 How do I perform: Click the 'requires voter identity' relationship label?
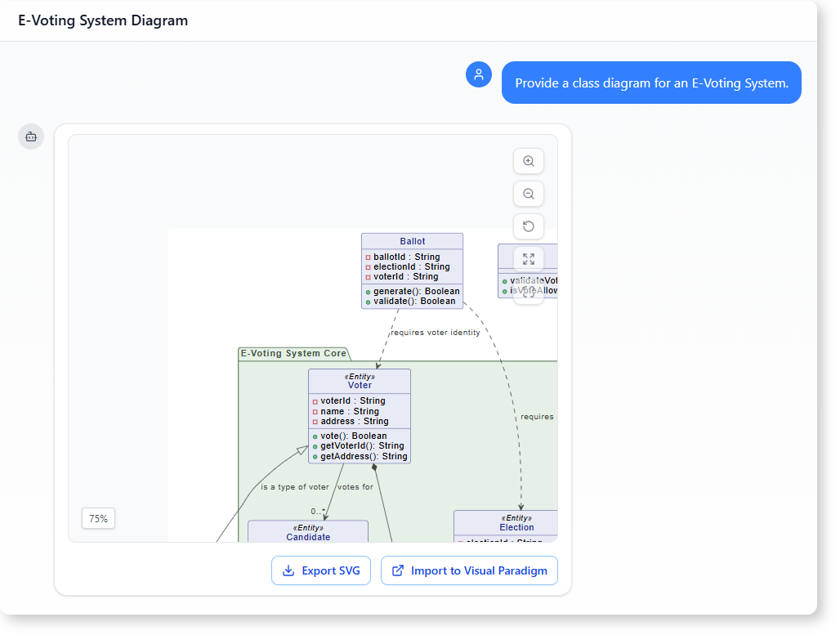click(435, 333)
